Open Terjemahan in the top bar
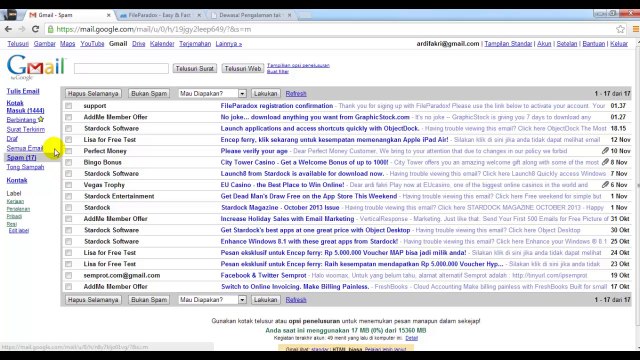This screenshot has width=640, height=360. click(x=195, y=44)
